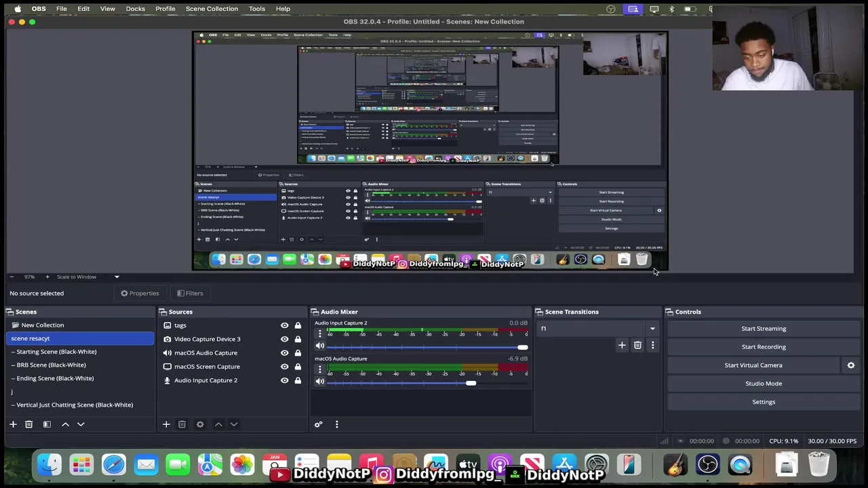Unlock the tags source
Screen dimensions: 868x488
(x=298, y=325)
